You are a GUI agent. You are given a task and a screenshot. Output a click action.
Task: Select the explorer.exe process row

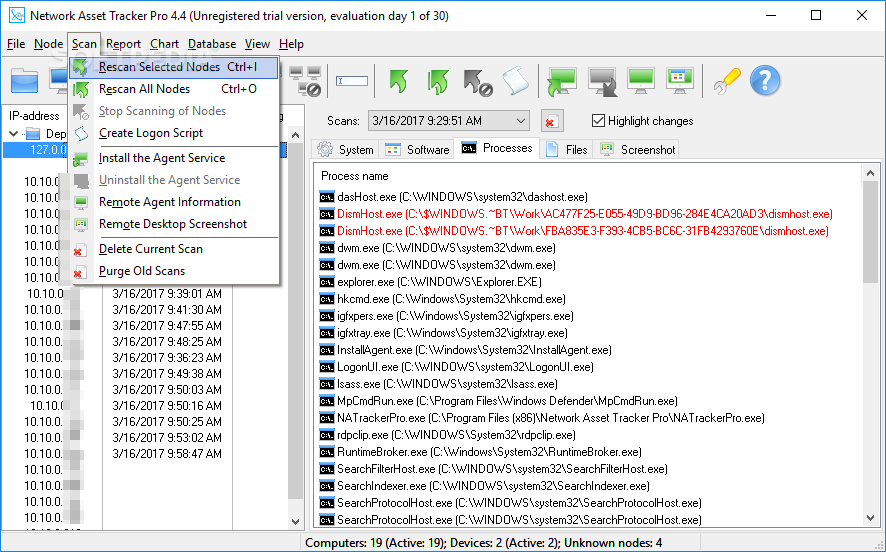(431, 282)
